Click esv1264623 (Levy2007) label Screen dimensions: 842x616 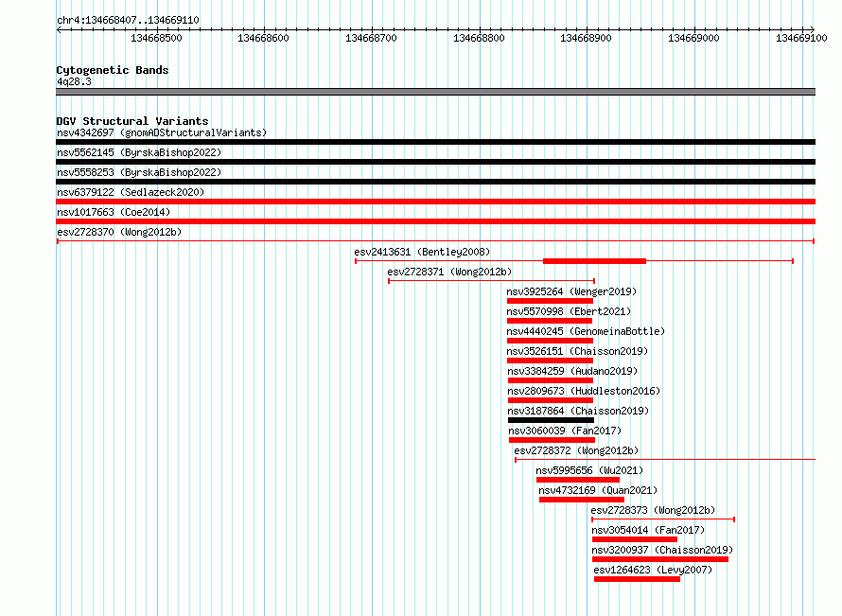coord(653,570)
